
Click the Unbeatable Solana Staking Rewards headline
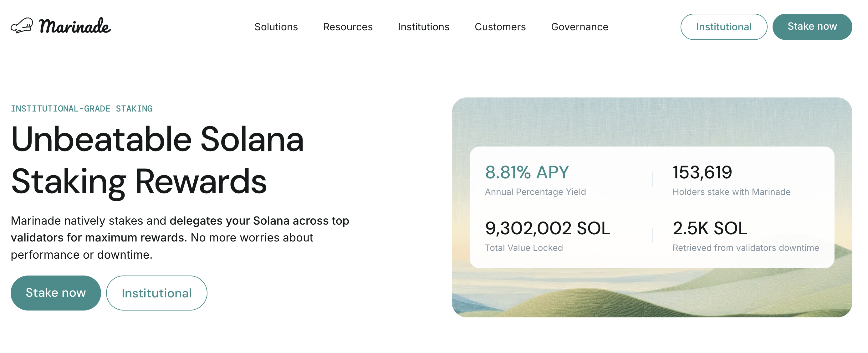(157, 160)
